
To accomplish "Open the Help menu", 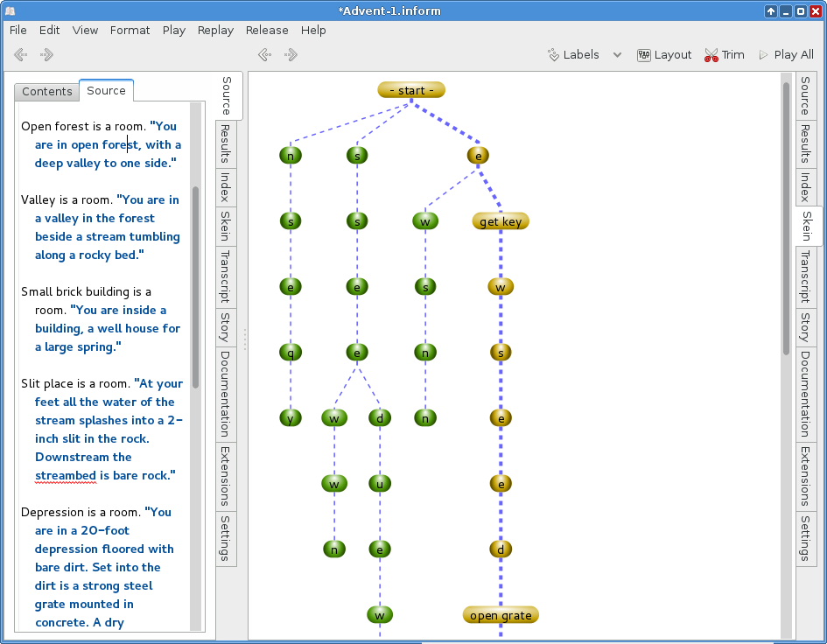I will tap(313, 30).
